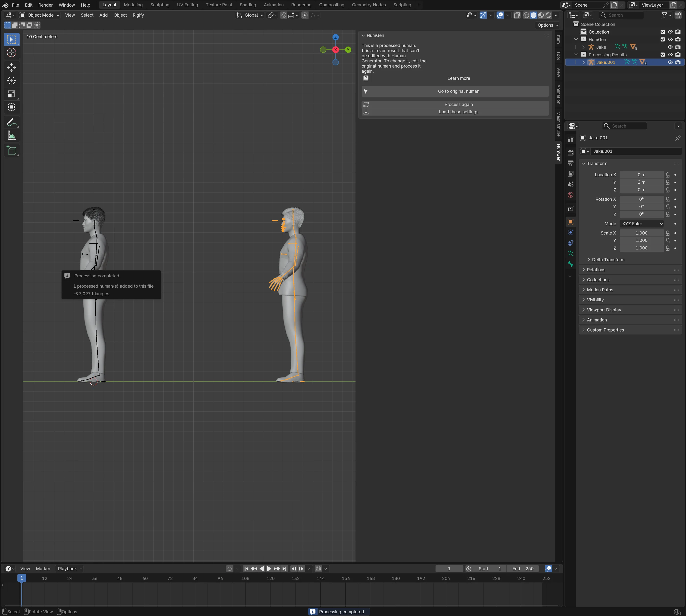This screenshot has height=616, width=686.
Task: Click Go to original human button
Action: point(455,91)
